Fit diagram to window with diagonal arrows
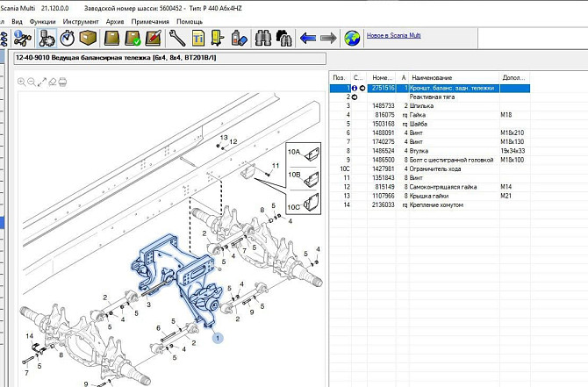 tap(42, 82)
